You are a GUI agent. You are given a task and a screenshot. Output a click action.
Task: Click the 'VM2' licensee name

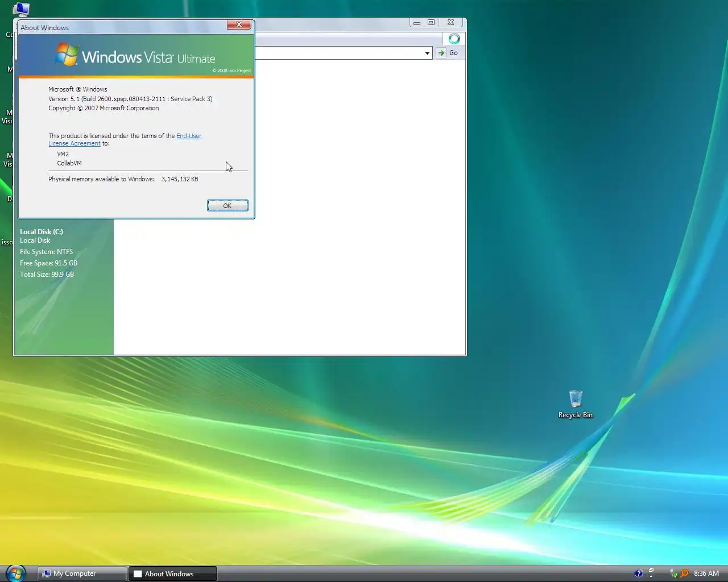[63, 154]
